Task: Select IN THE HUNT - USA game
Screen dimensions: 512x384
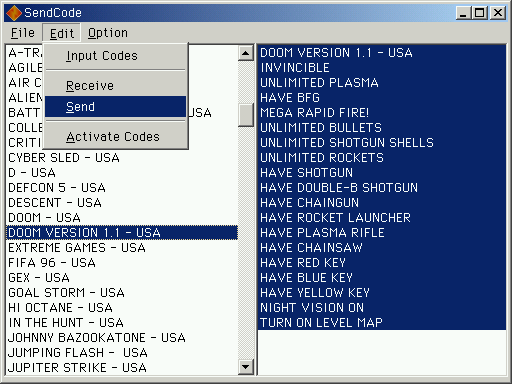Action: point(122,323)
